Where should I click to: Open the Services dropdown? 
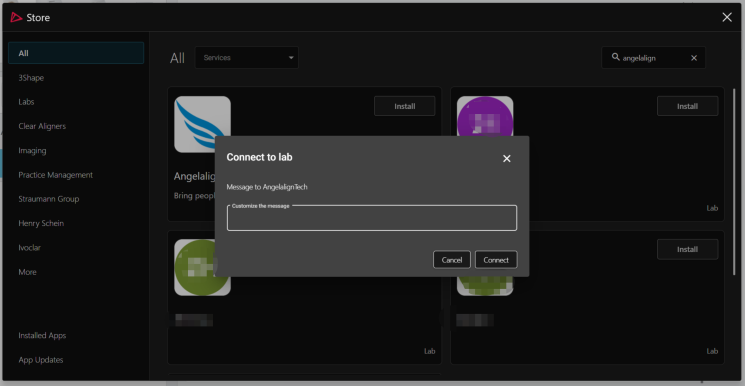point(247,58)
